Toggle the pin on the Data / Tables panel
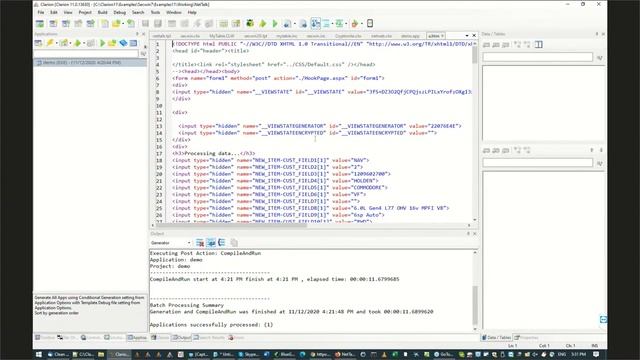Viewport: 640px width, 360px height. pos(597,34)
